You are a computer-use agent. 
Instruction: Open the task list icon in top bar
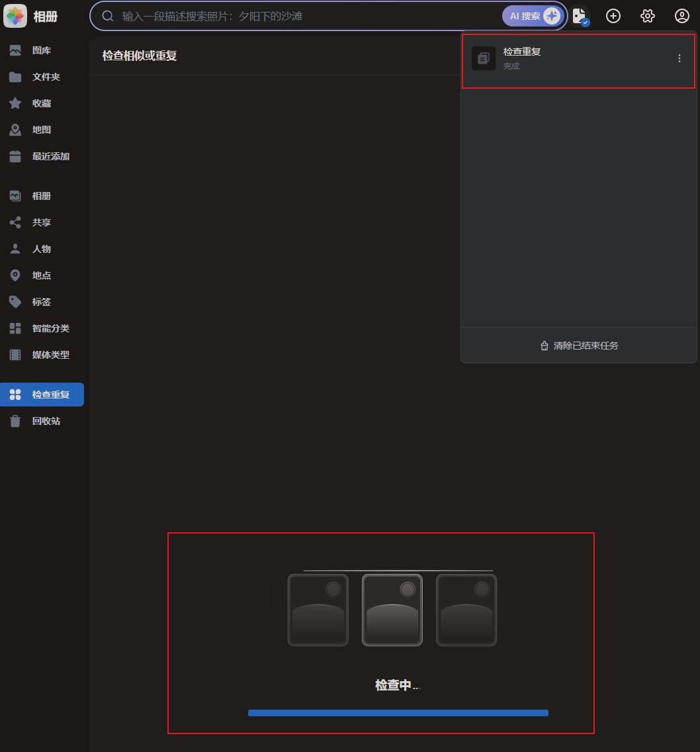[580, 16]
